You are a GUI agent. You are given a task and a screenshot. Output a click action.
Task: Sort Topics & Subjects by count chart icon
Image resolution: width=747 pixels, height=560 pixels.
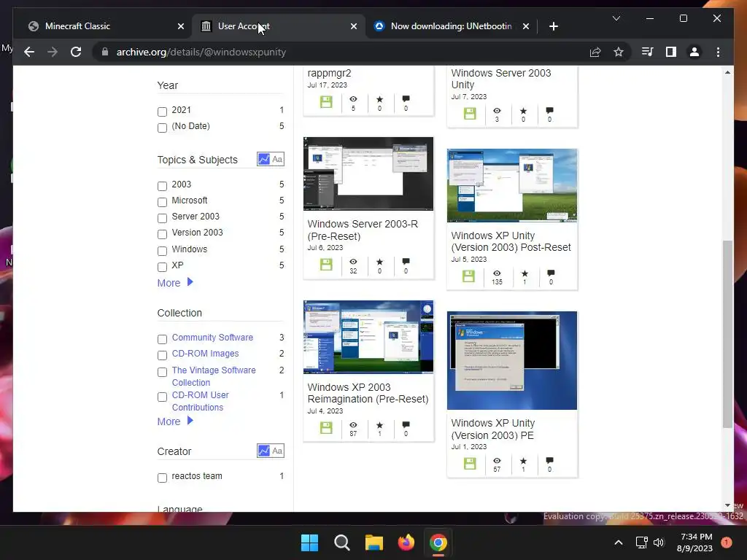pyautogui.click(x=263, y=159)
